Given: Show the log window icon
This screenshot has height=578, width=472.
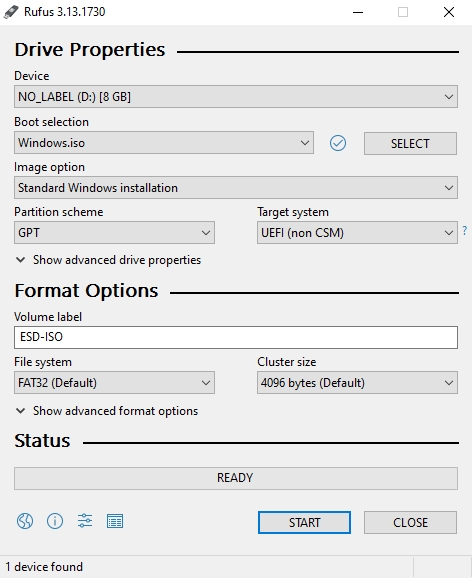Looking at the screenshot, I should (x=115, y=521).
